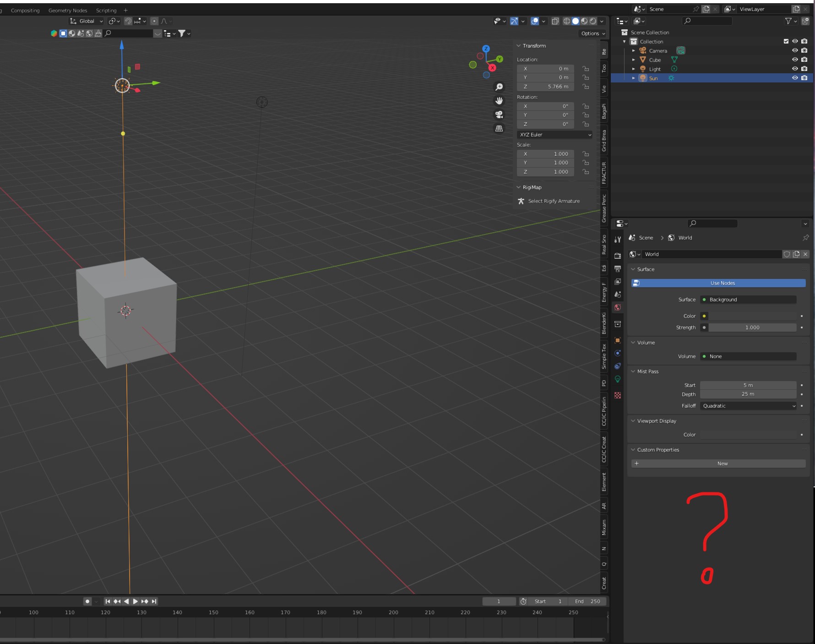This screenshot has height=644, width=815.
Task: Click New under Custom Properties
Action: click(718, 464)
